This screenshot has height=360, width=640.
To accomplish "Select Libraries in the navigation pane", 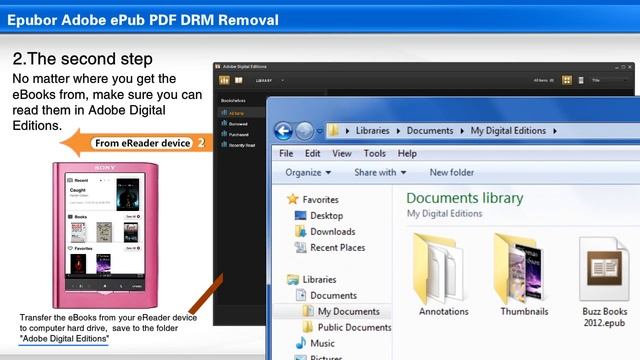I will 319,280.
